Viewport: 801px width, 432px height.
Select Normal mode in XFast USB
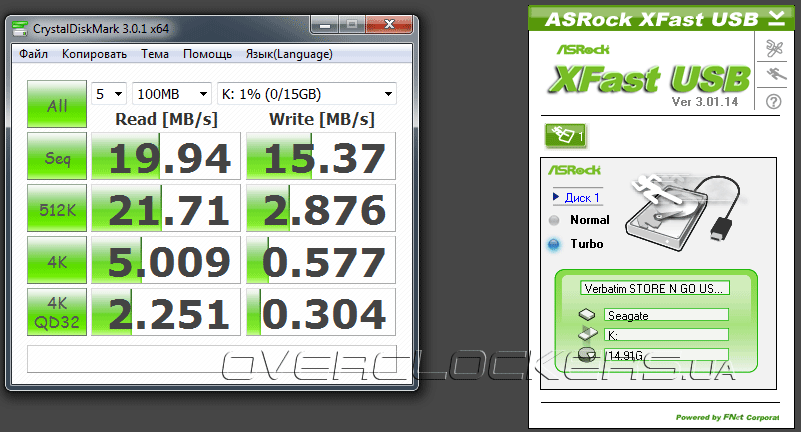[554, 221]
